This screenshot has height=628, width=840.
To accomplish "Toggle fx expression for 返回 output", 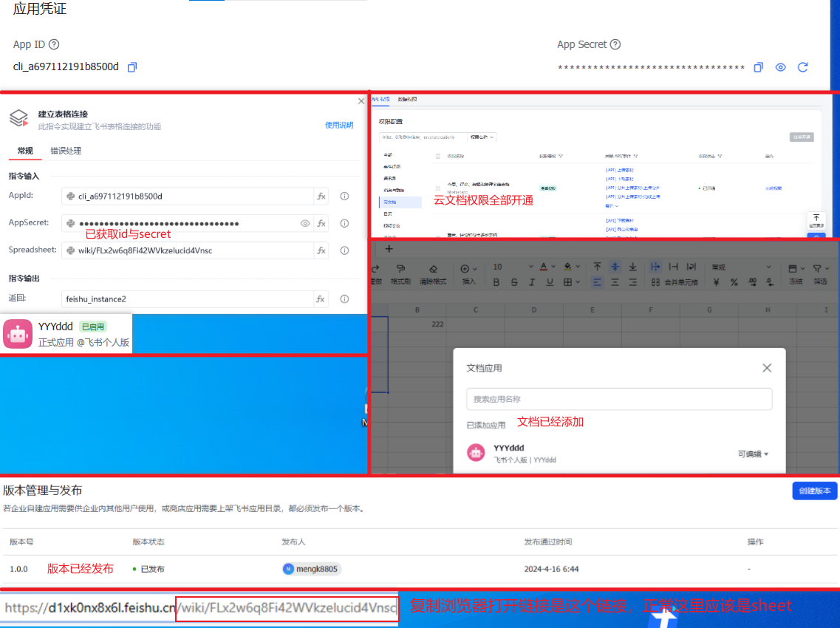I will coord(321,299).
